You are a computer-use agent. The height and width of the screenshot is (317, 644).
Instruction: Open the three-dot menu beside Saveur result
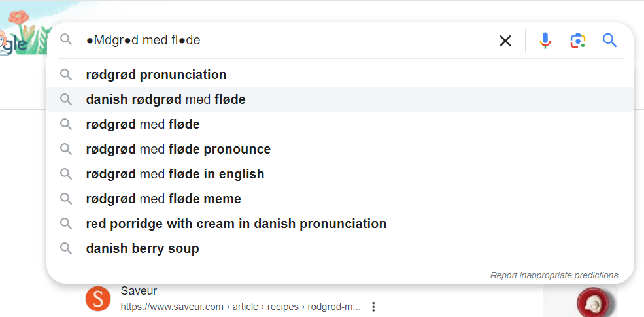click(373, 307)
